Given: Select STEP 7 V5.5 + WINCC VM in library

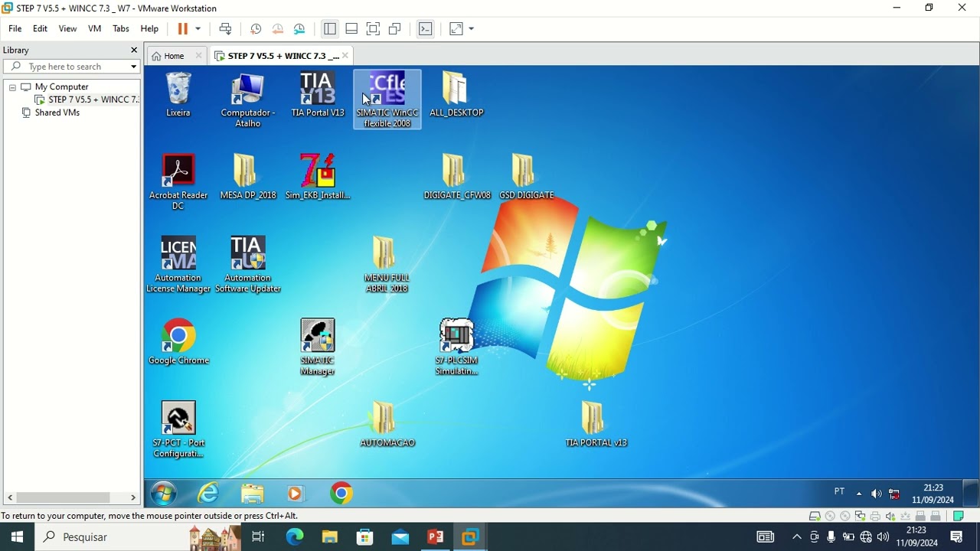Looking at the screenshot, I should coord(87,99).
